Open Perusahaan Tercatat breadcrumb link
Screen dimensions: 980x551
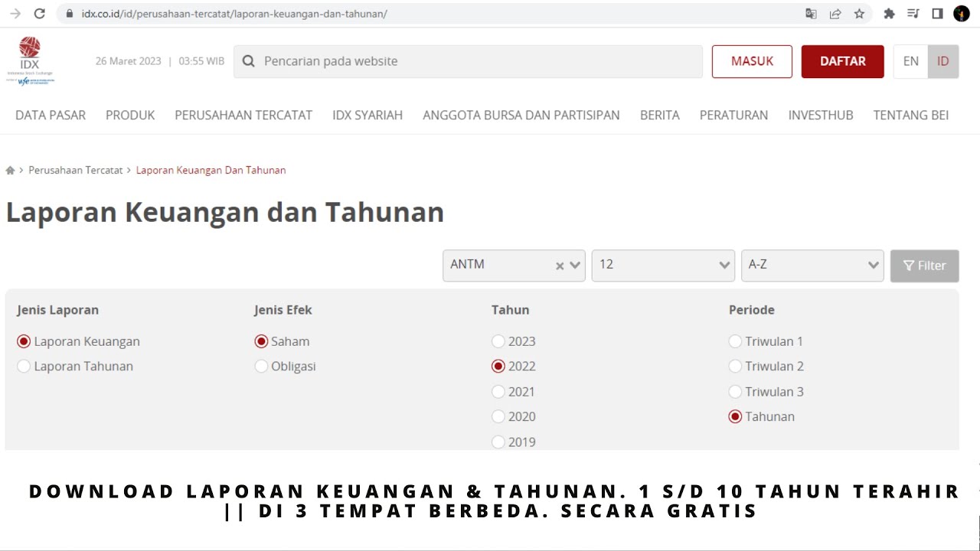(76, 170)
